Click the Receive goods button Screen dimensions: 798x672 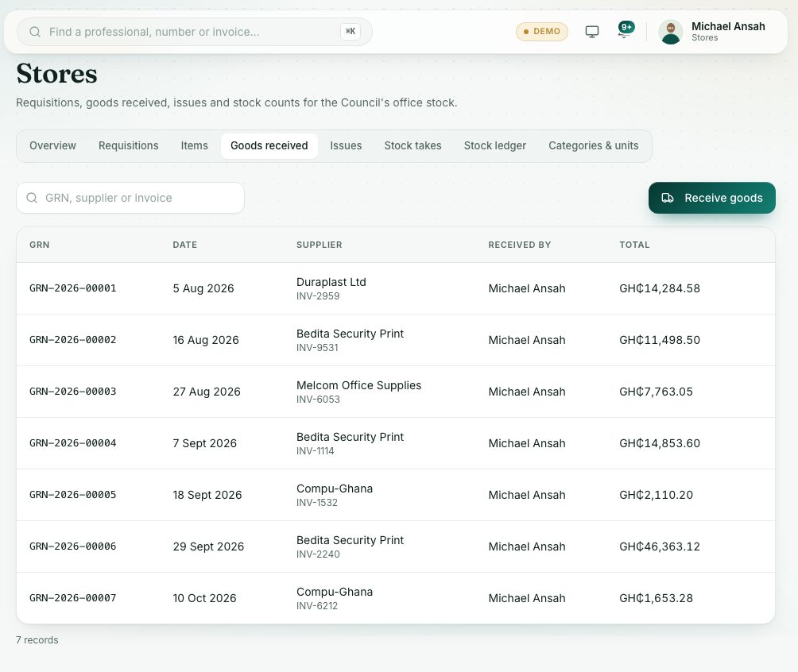pos(711,198)
